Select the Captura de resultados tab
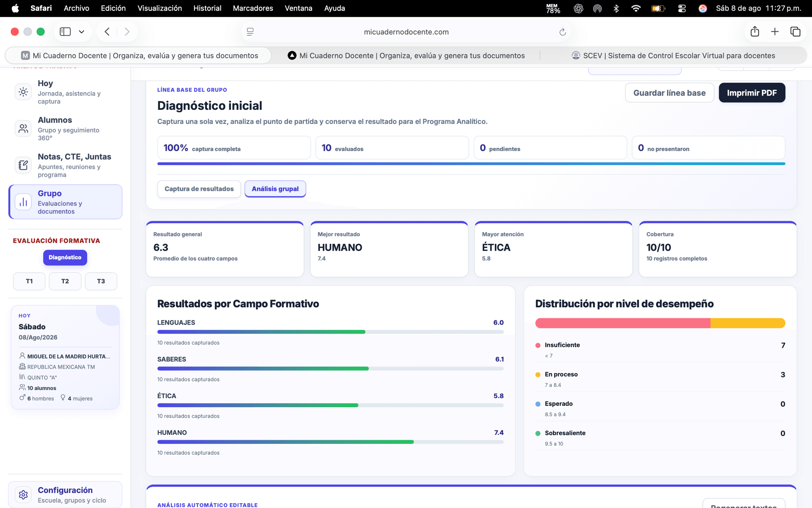Viewport: 812px width, 508px height. (199, 189)
